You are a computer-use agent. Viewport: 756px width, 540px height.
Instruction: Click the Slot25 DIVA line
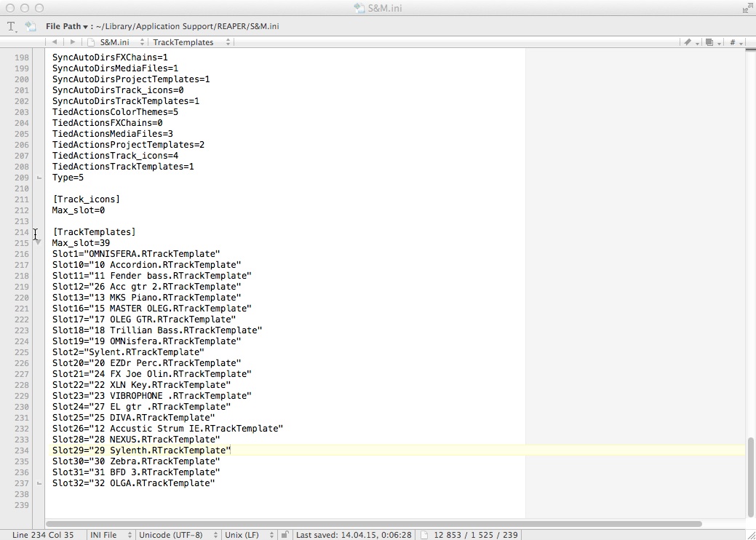click(134, 418)
